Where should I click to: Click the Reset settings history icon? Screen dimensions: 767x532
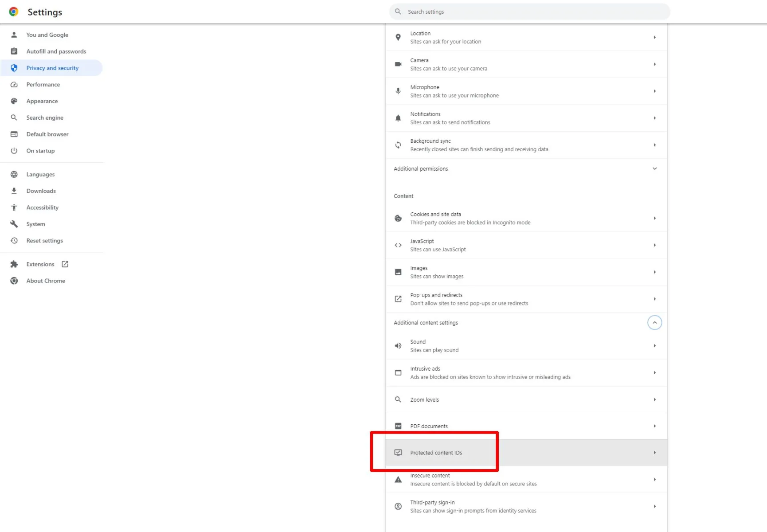tap(14, 241)
